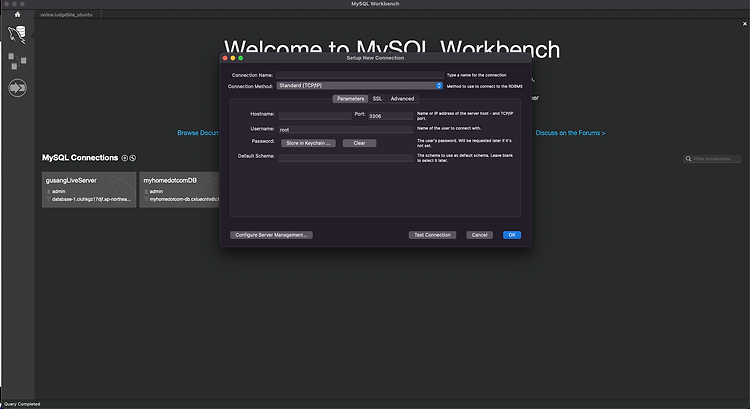Click the Port field showing 3306
Image resolution: width=750 pixels, height=409 pixels.
pyautogui.click(x=390, y=116)
